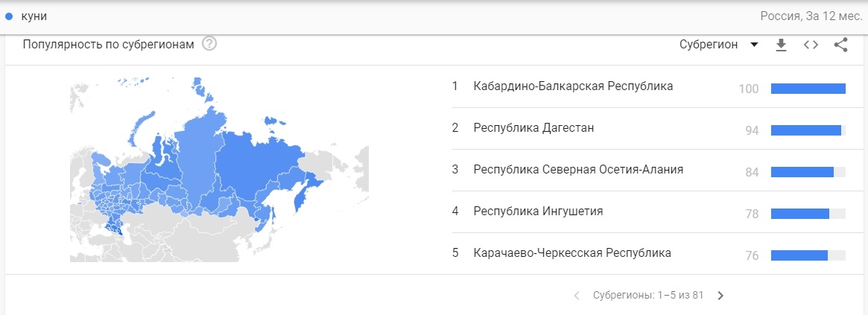The height and width of the screenshot is (315, 868).
Task: Click the bar for value 76
Action: (x=799, y=255)
